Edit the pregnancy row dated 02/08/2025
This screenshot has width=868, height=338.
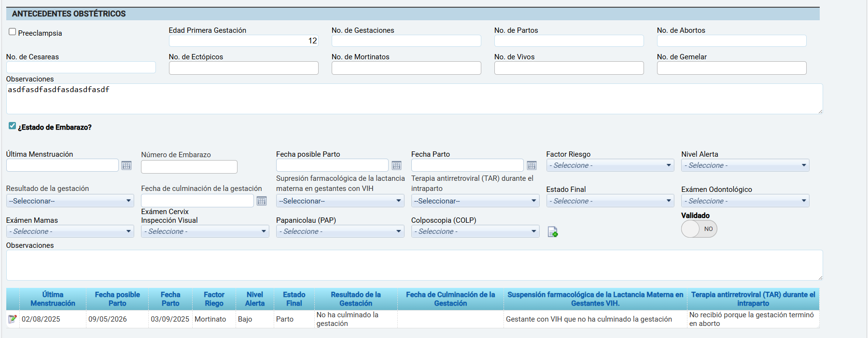(13, 319)
